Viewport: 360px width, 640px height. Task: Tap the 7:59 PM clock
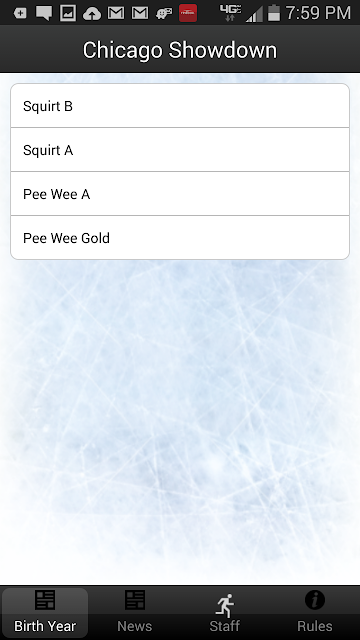click(318, 13)
